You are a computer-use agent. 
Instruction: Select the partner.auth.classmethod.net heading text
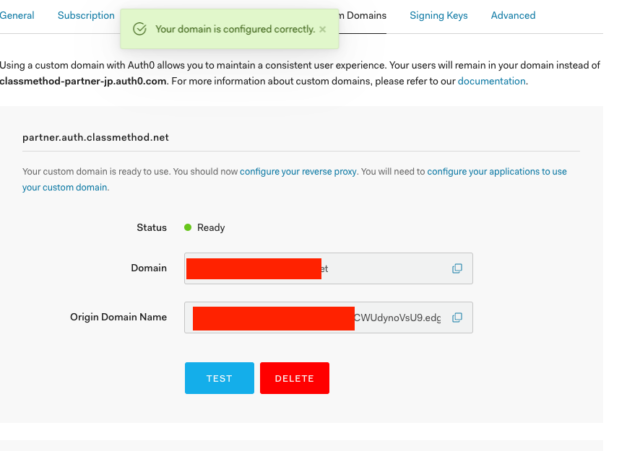coord(96,137)
